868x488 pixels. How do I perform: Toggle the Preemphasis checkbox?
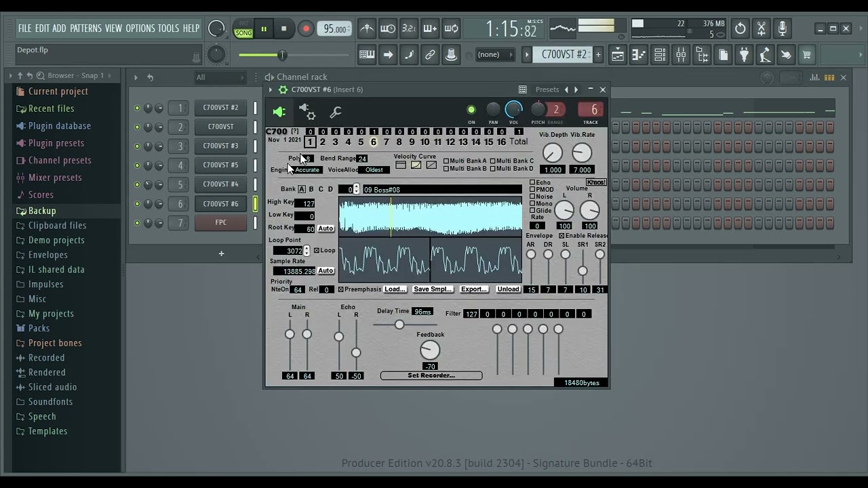click(340, 289)
